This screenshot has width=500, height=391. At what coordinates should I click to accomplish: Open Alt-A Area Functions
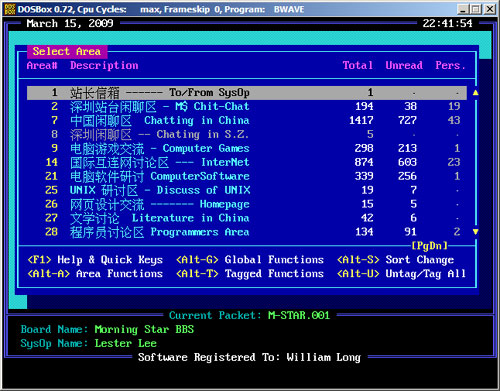tap(95, 274)
